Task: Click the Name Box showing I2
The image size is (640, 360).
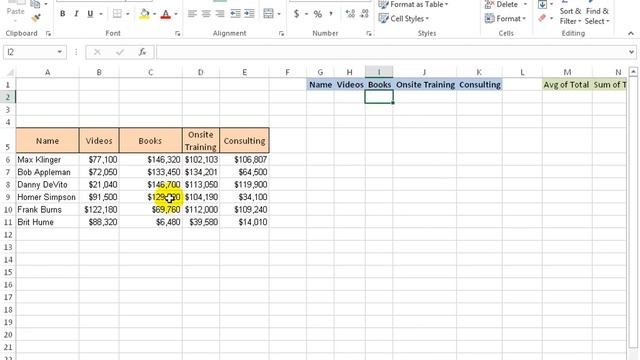Action: point(29,52)
